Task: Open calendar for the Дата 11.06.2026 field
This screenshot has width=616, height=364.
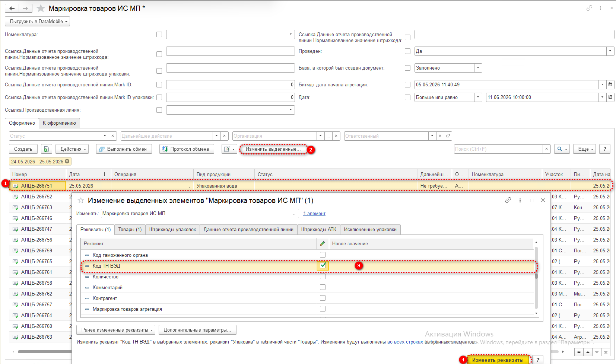Action: 610,97
